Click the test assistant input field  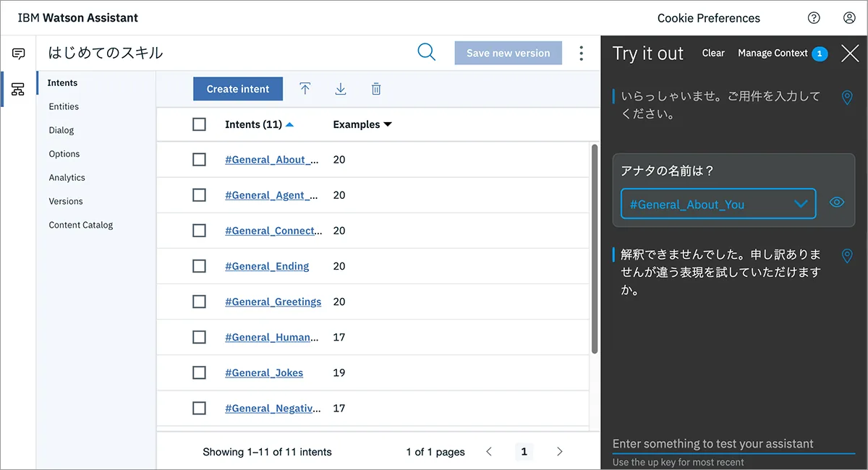733,444
